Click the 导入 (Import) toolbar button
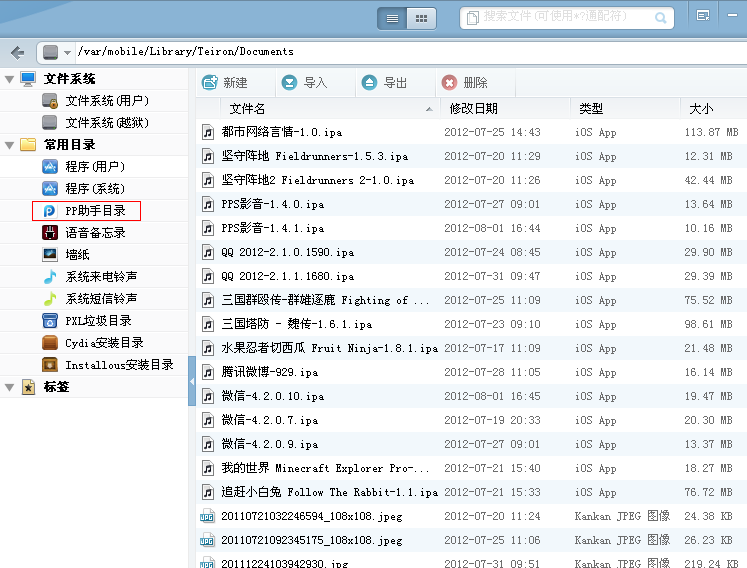The image size is (747, 568). point(305,83)
